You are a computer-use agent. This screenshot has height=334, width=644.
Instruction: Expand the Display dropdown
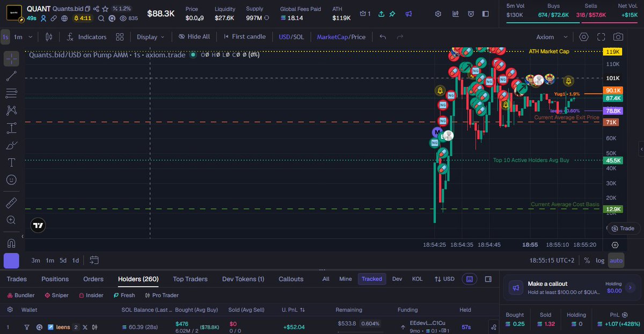coord(151,37)
